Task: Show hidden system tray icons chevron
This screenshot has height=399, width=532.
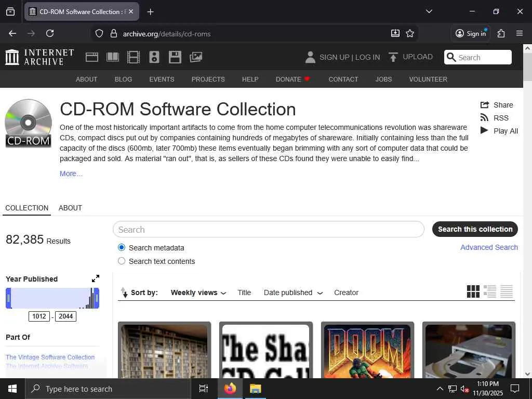Action: [440, 389]
